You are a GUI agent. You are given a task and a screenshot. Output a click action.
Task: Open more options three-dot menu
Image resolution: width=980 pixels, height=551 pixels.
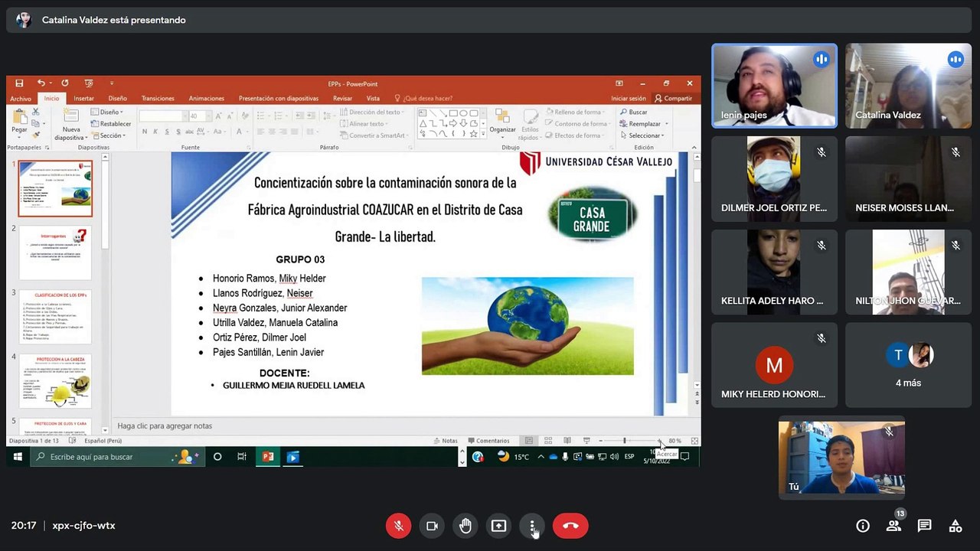pos(533,526)
